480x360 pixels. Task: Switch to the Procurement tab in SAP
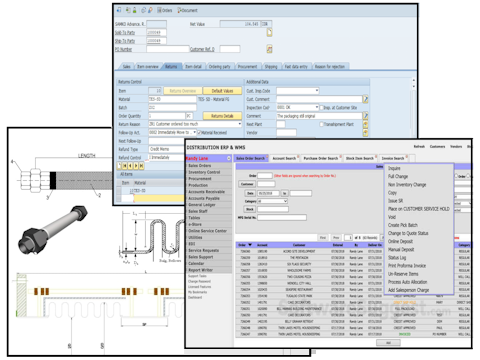point(247,67)
